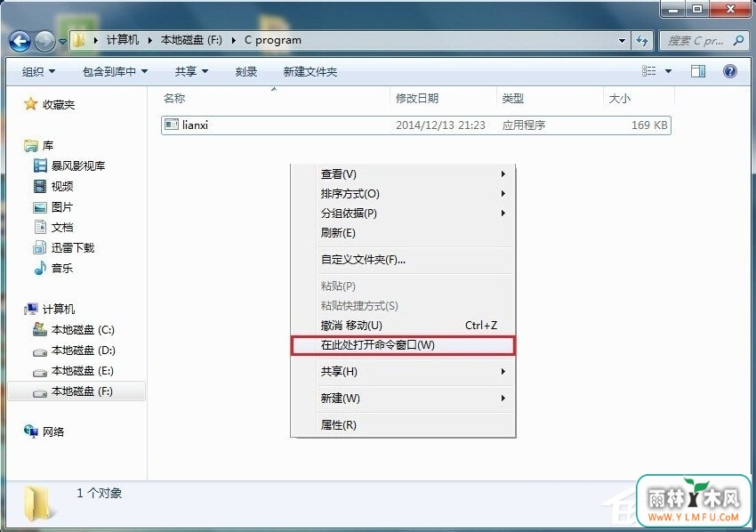Image resolution: width=756 pixels, height=532 pixels.
Task: Click the forward navigation arrow
Action: [44, 41]
